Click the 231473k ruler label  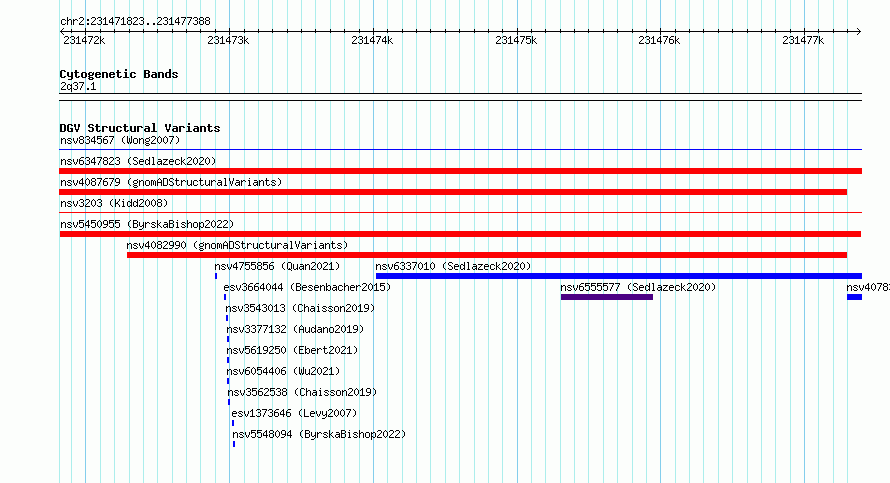228,40
